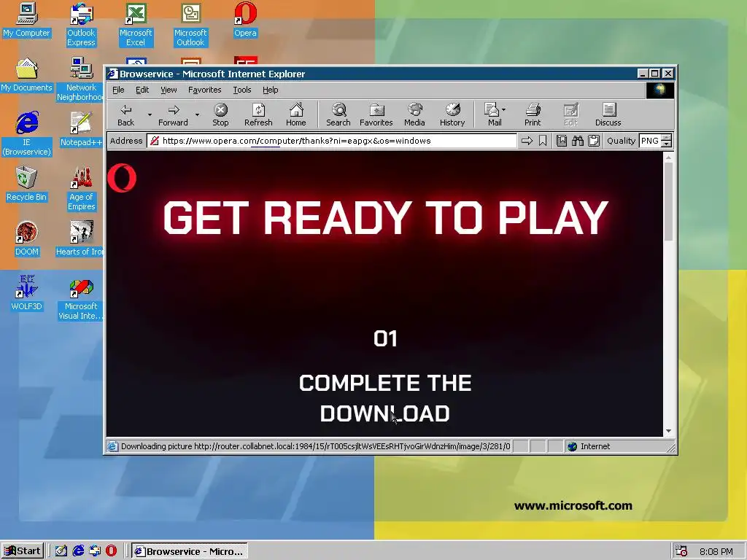Expand the Forward history dropdown arrow
The height and width of the screenshot is (560, 747).
point(197,114)
